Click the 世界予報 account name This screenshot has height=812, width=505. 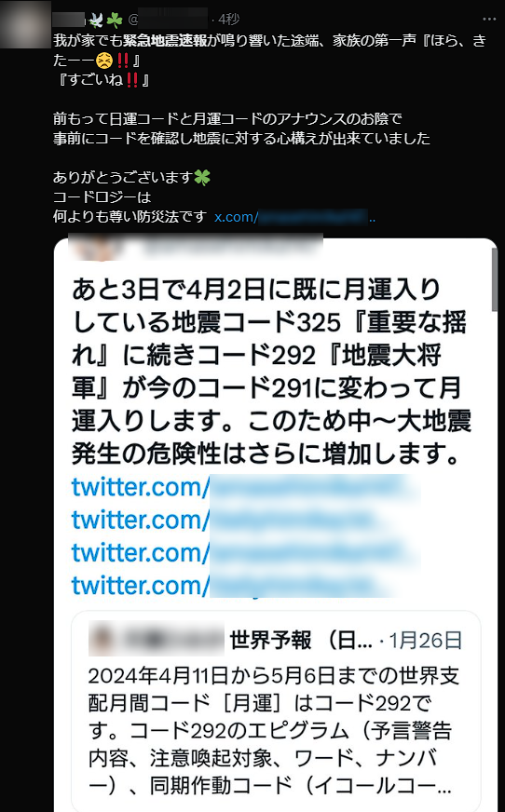click(301, 640)
